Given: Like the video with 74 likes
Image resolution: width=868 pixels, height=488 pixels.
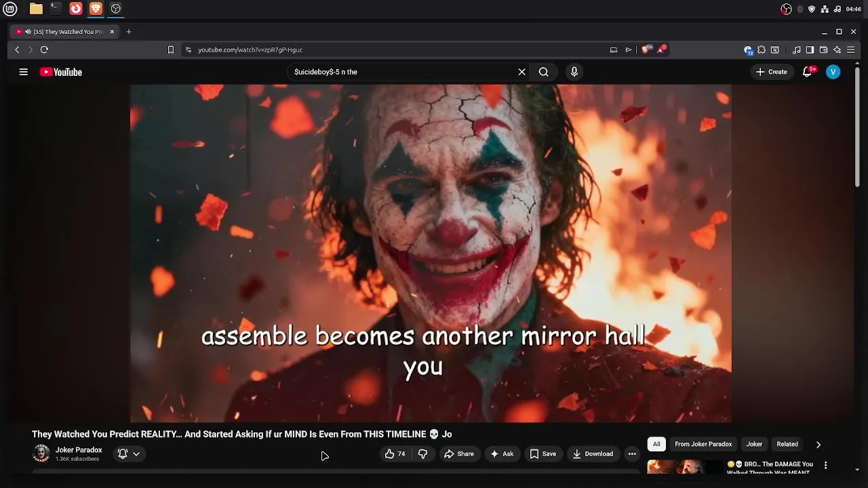Looking at the screenshot, I should coord(395,454).
